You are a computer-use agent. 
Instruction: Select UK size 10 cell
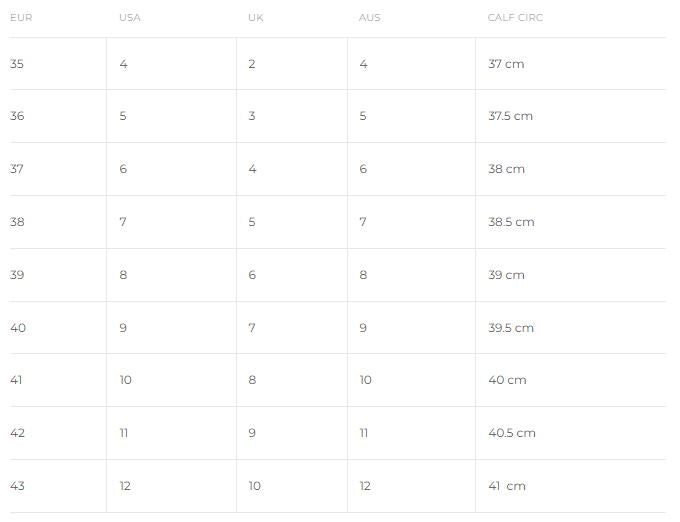255,486
